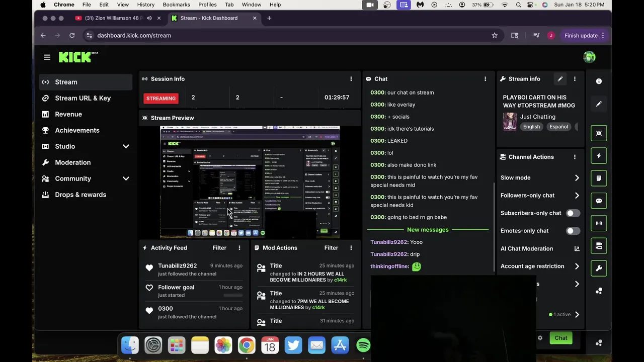Open Stream URL & Key page
This screenshot has width=644, height=362.
86,98
